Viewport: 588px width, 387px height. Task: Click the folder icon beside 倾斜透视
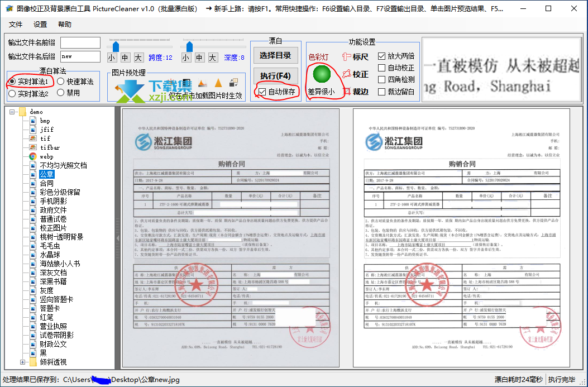(33, 362)
